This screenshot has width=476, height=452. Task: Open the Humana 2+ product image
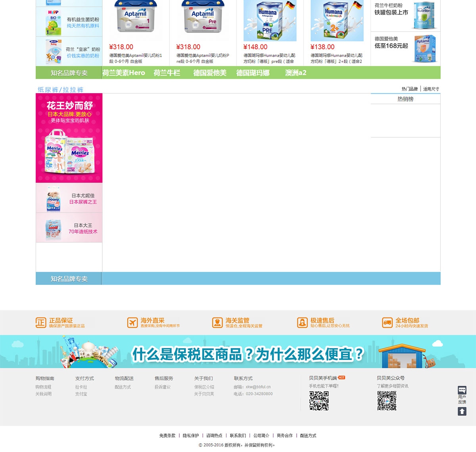click(337, 21)
